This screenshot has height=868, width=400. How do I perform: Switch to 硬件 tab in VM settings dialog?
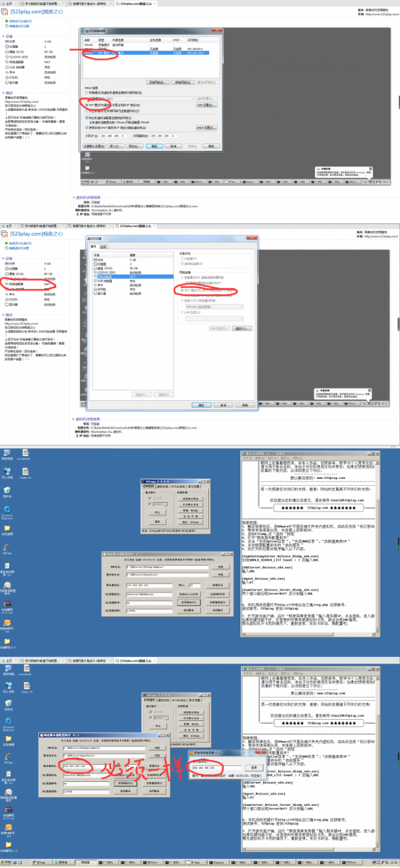click(93, 246)
